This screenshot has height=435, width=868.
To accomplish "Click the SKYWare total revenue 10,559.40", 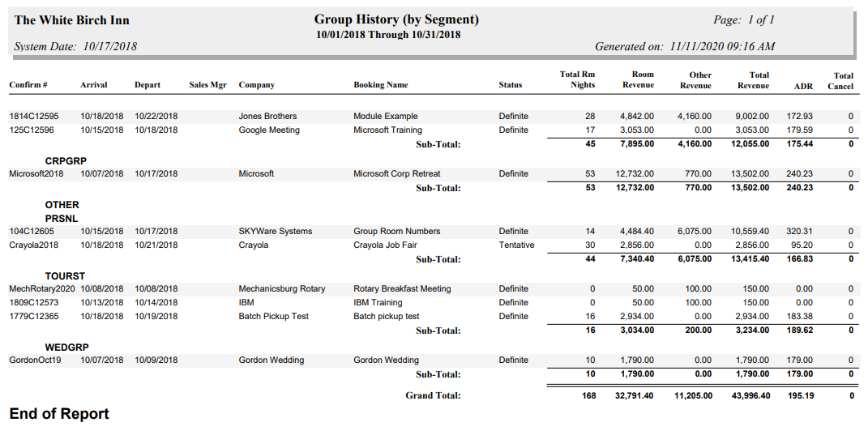I will tap(750, 232).
